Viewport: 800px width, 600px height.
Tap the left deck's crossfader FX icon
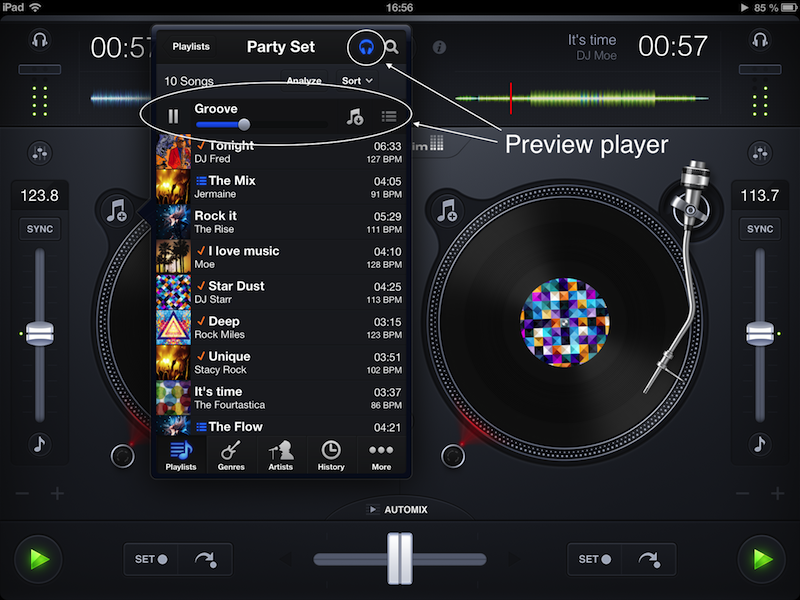pos(40,153)
